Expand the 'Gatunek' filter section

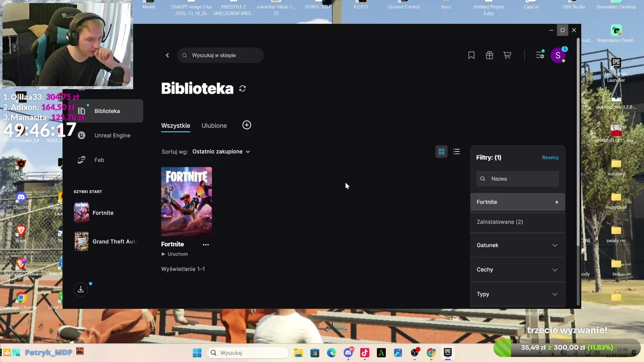coord(518,245)
